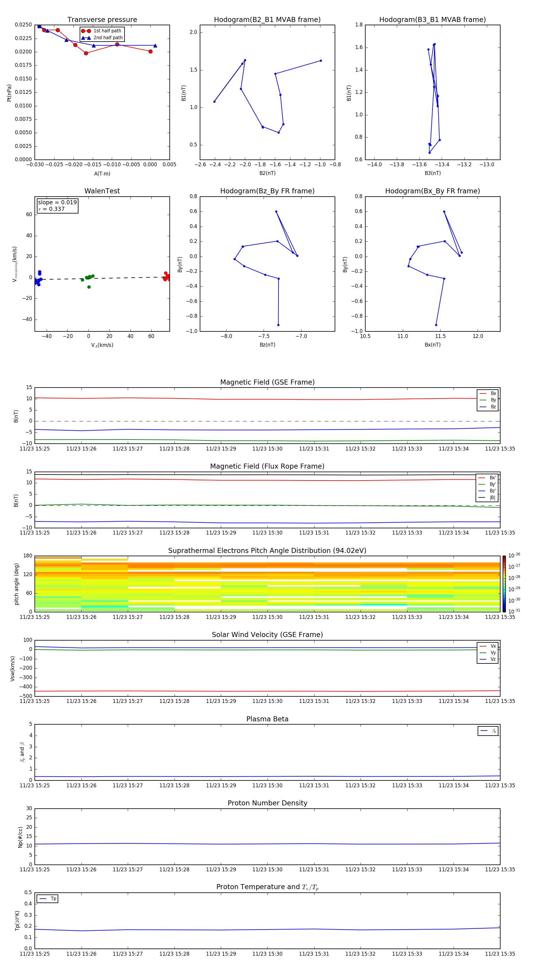This screenshot has height=980, width=535.
Task: Click the 'WalenTest' plot title
Action: pyautogui.click(x=102, y=191)
